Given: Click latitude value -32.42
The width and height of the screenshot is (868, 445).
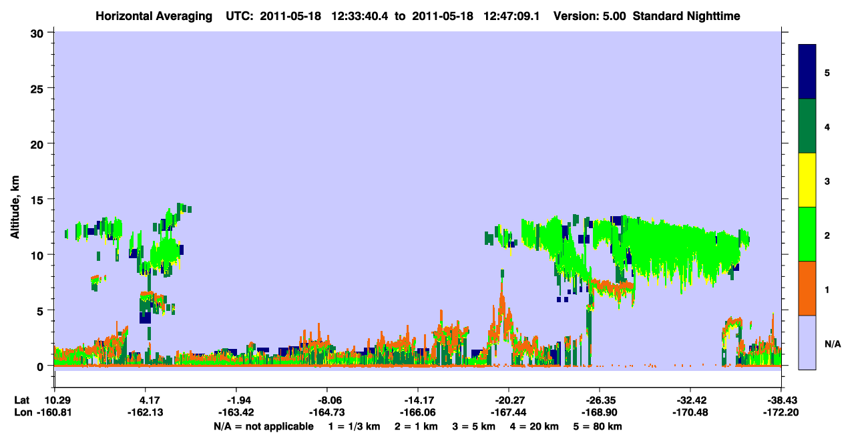Looking at the screenshot, I should pos(690,400).
